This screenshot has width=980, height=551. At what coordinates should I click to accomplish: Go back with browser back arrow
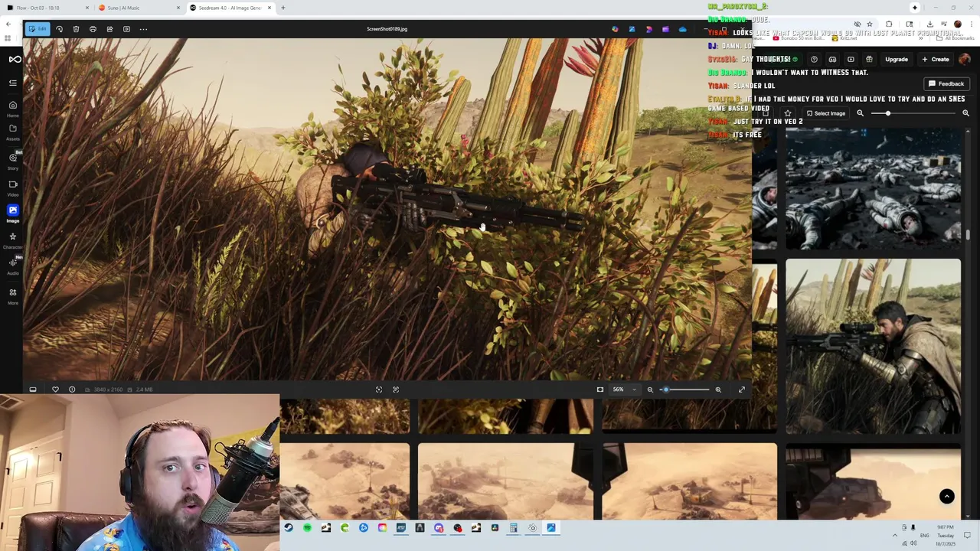pos(8,24)
